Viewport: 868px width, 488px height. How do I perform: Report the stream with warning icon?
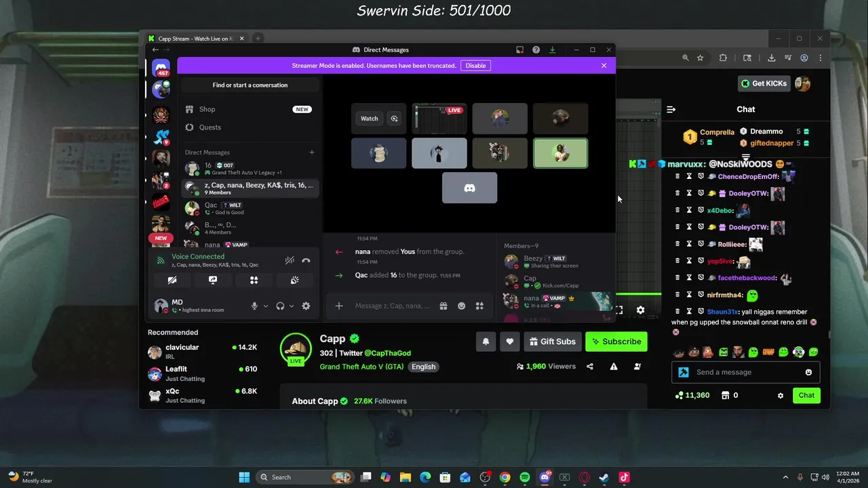[614, 367]
